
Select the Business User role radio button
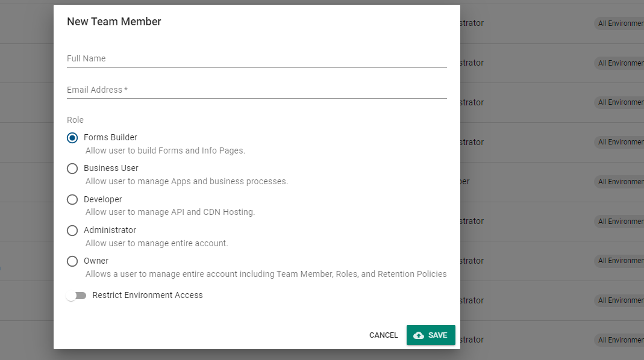pyautogui.click(x=72, y=169)
